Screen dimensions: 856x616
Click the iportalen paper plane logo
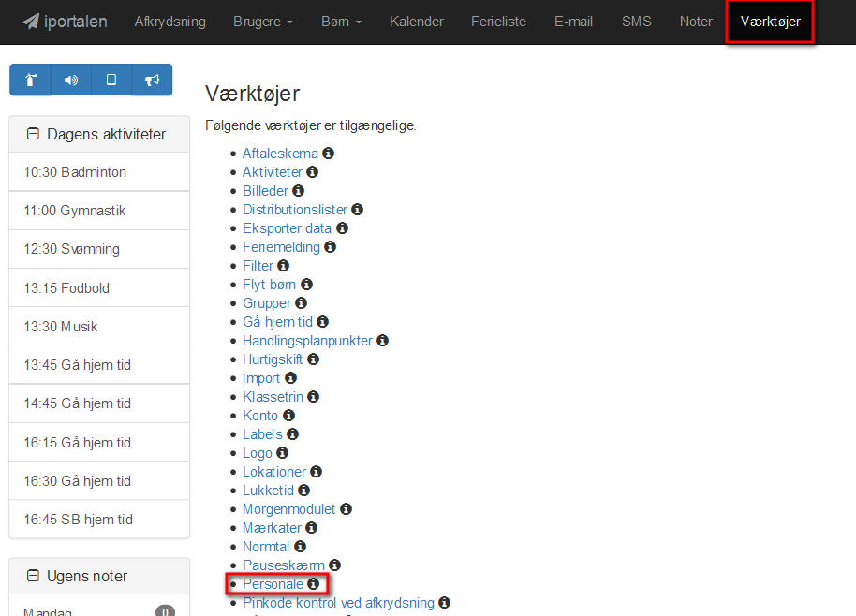pos(31,22)
